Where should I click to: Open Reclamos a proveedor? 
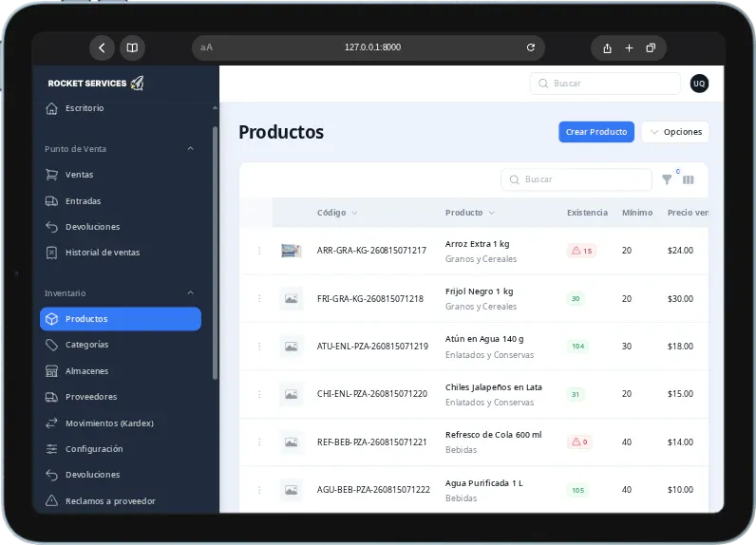[121, 501]
